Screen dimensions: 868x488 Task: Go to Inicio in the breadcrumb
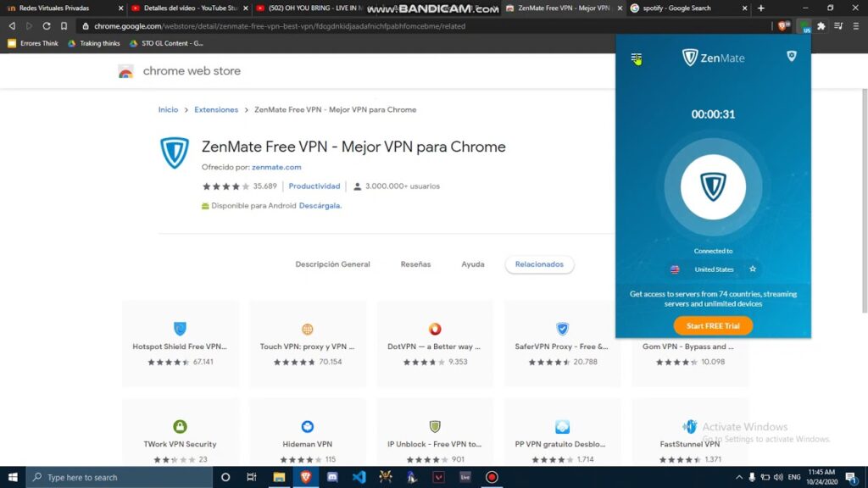click(169, 109)
